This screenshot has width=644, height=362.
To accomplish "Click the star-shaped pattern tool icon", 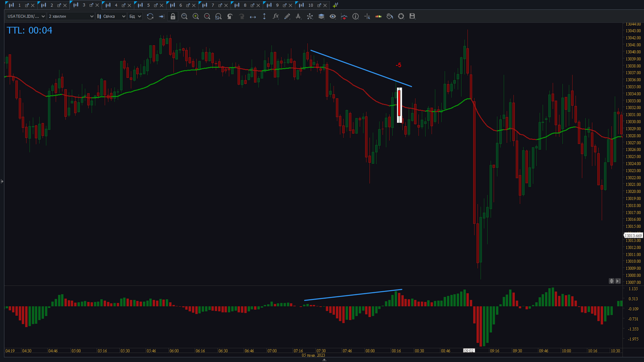I will click(310, 16).
